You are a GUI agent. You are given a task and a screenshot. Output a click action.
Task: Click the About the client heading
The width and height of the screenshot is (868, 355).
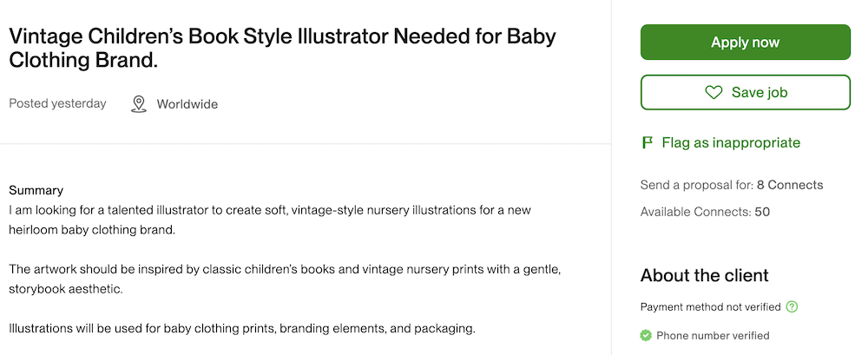pos(704,275)
